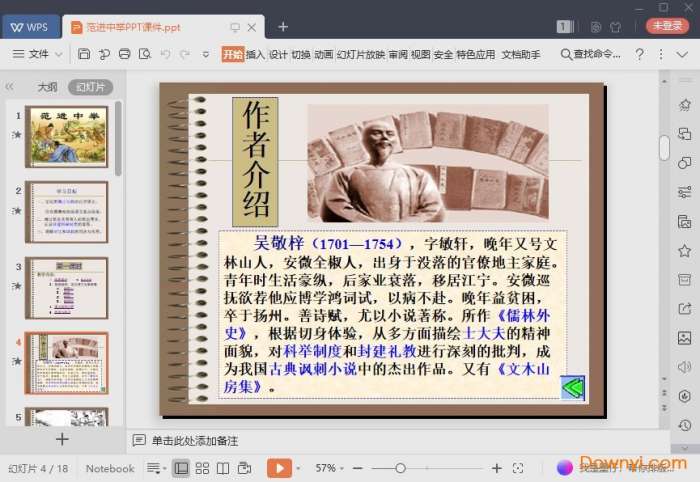Image resolution: width=700 pixels, height=482 pixels.
Task: Expand the 57% zoom level dropdown
Action: 332,468
